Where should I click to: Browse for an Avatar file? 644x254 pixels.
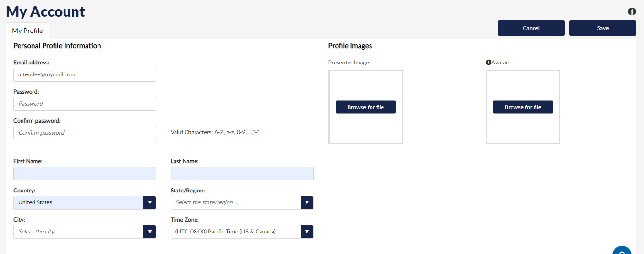tap(523, 107)
